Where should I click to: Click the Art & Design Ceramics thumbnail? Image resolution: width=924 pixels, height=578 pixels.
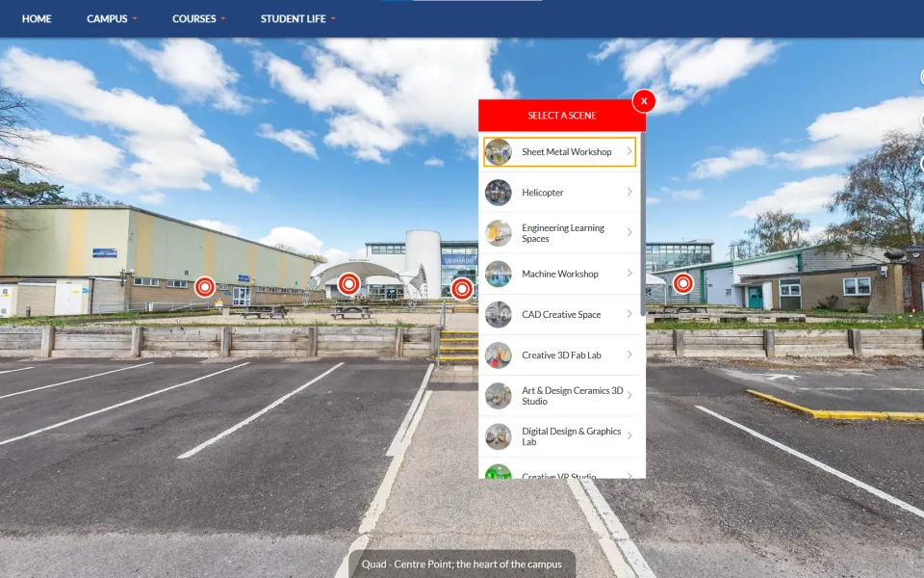pos(498,396)
